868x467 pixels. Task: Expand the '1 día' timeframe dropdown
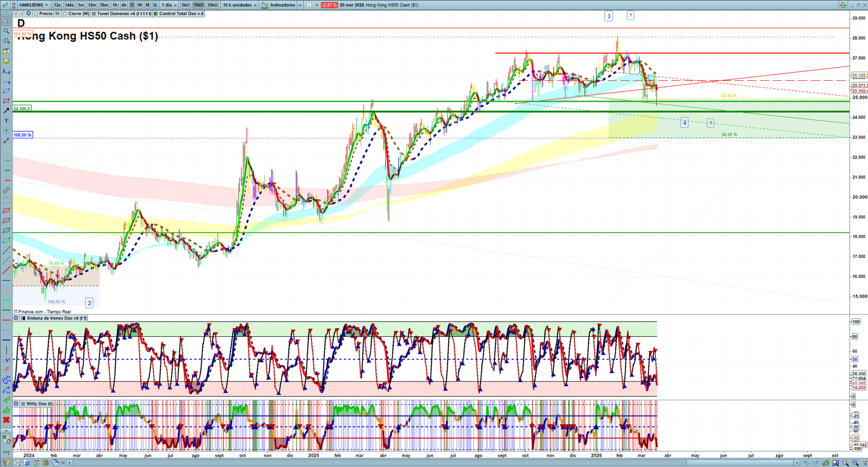(x=169, y=5)
